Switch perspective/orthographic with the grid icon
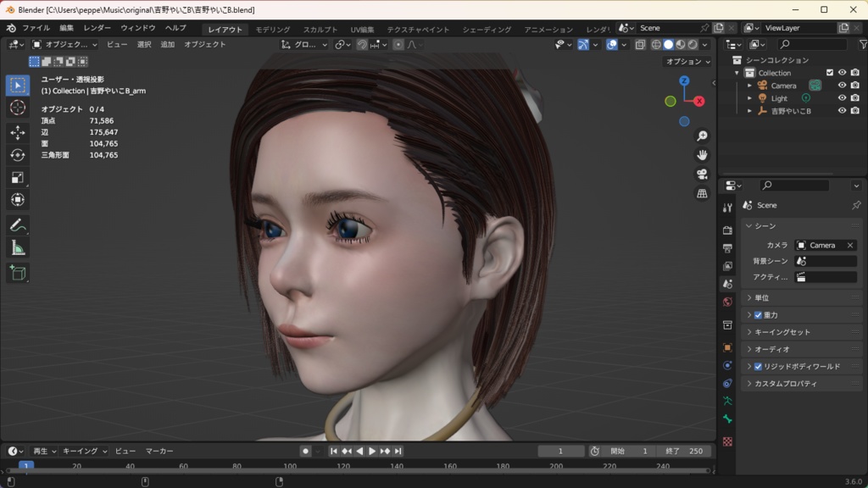868x488 pixels. 702,194
